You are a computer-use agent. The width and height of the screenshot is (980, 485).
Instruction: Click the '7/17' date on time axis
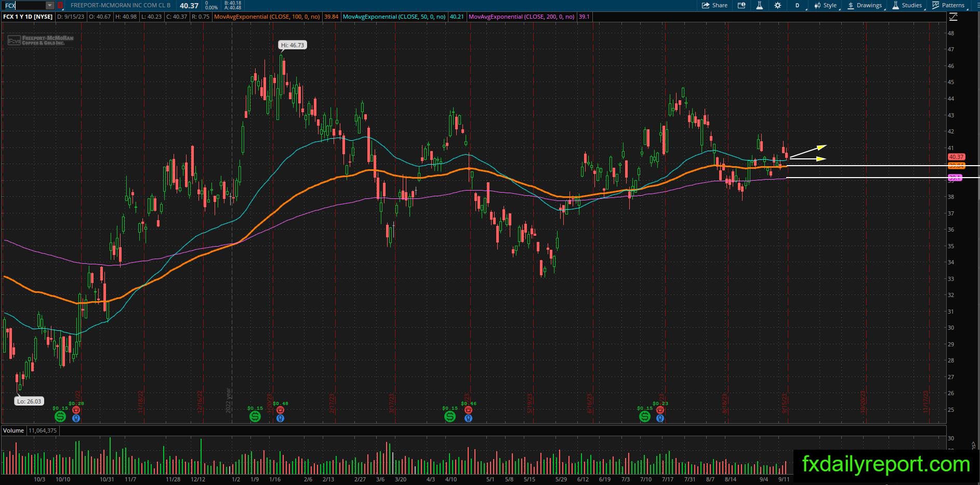tap(668, 479)
